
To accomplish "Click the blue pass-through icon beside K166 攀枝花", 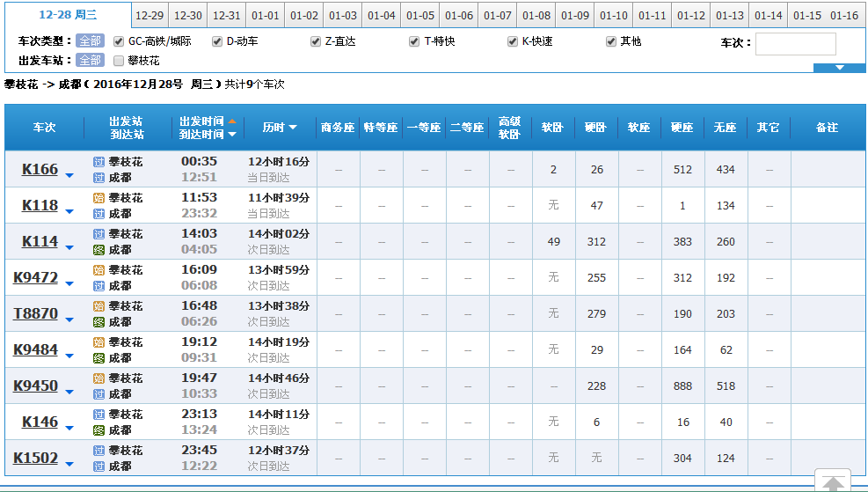I will click(98, 162).
